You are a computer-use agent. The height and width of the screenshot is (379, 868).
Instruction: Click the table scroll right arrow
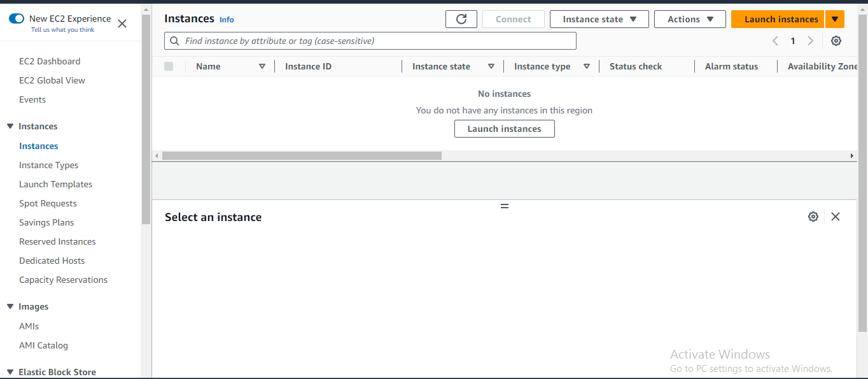[852, 156]
